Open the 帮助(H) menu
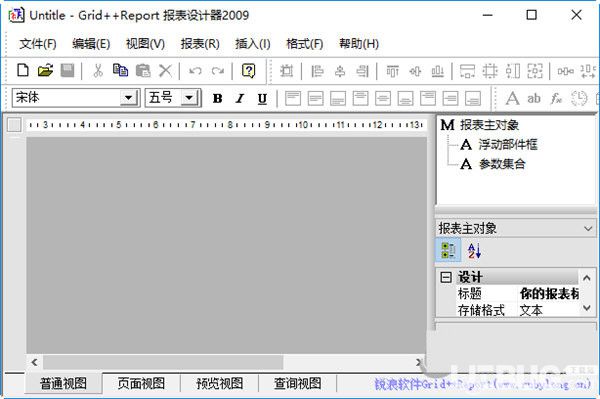The width and height of the screenshot is (600, 399). [359, 44]
